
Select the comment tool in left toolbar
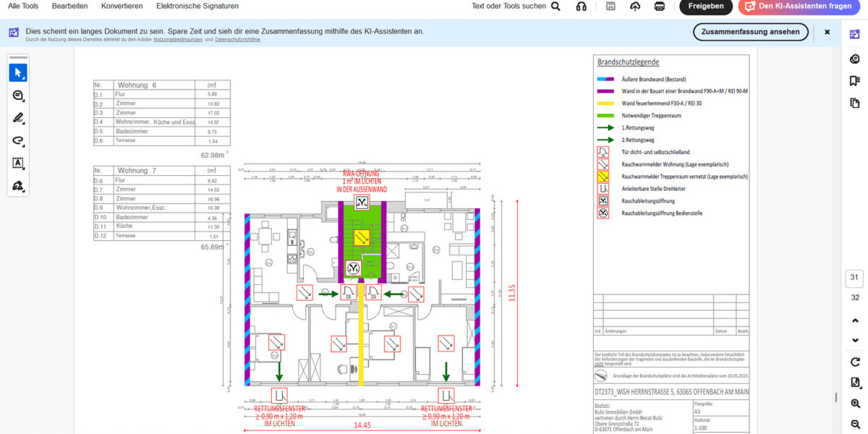click(18, 95)
